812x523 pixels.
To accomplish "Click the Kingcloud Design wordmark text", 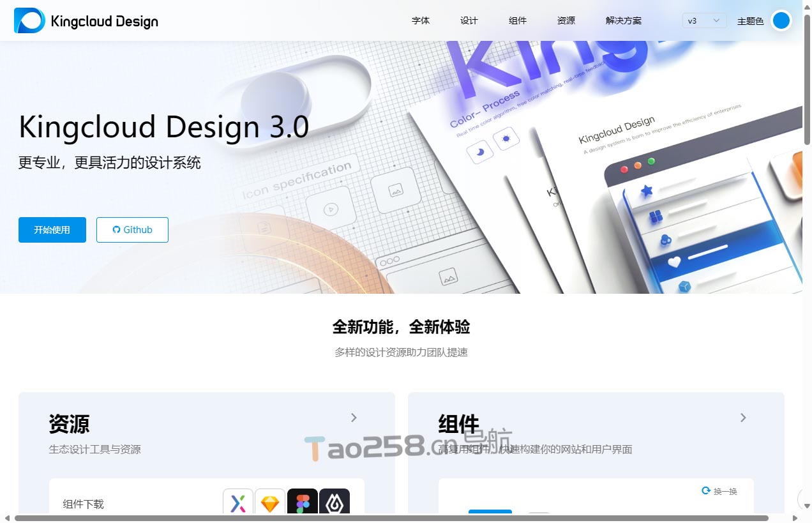I will [104, 21].
